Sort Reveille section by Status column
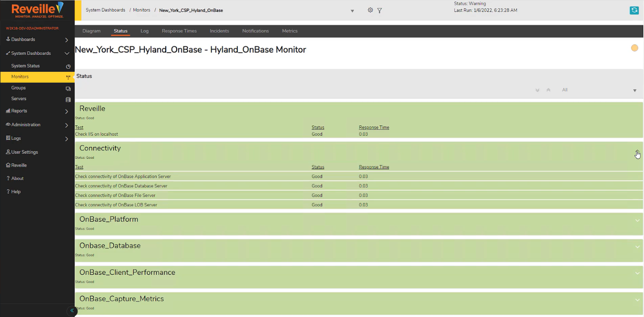 pyautogui.click(x=318, y=127)
